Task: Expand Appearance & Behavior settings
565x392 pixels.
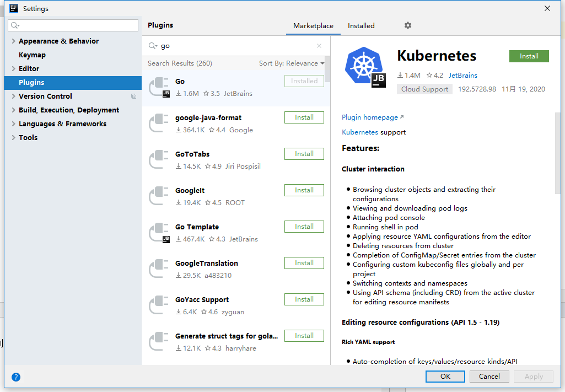Action: point(13,41)
